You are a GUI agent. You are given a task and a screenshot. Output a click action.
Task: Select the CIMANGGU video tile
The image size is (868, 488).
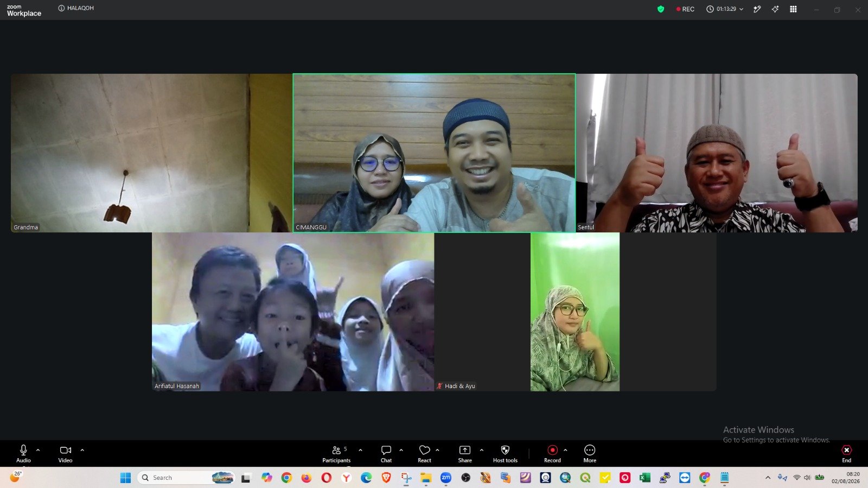(434, 153)
